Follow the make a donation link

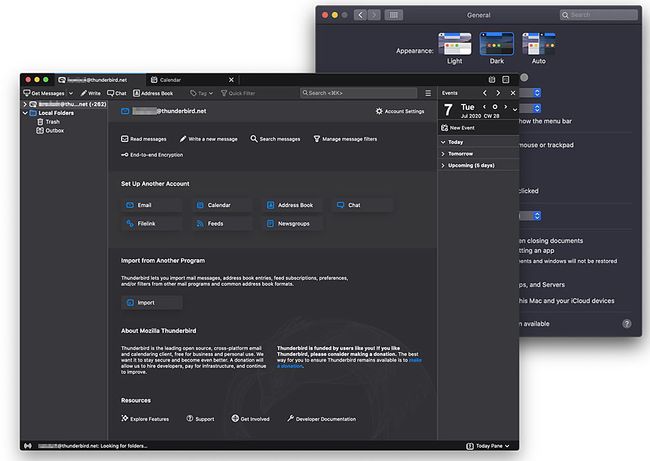(349, 363)
